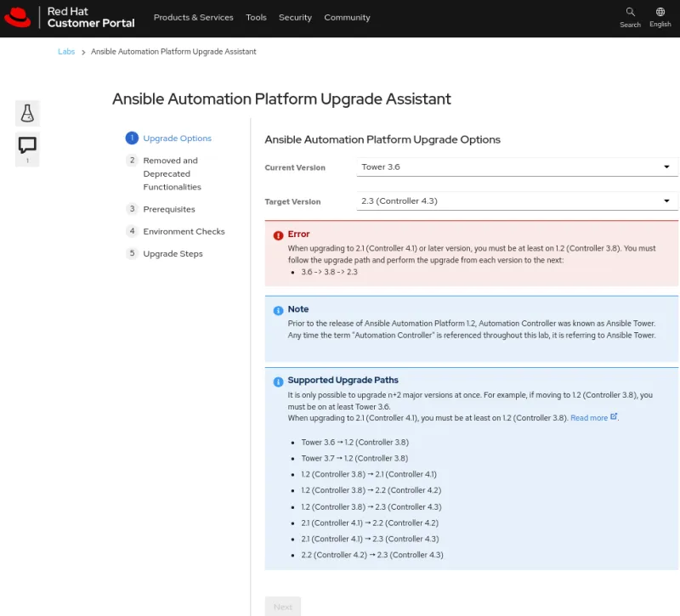Image resolution: width=680 pixels, height=616 pixels.
Task: Open the Labs flask icon in sidebar
Action: click(x=26, y=113)
